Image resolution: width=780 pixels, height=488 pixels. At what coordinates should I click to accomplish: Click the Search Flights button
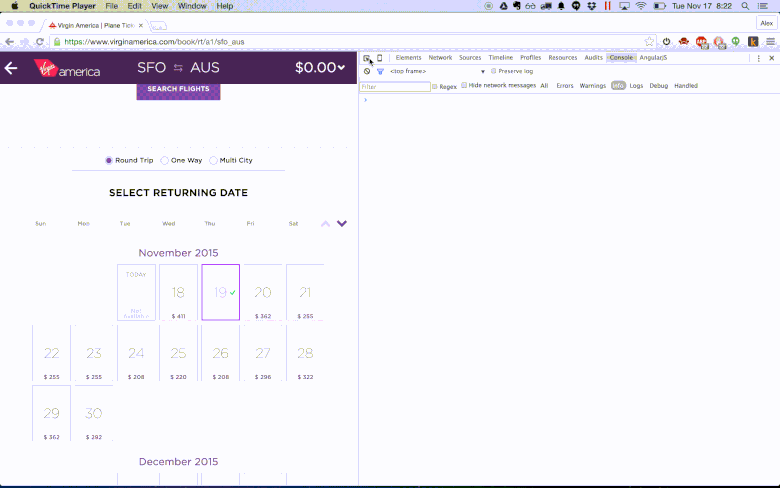click(178, 90)
